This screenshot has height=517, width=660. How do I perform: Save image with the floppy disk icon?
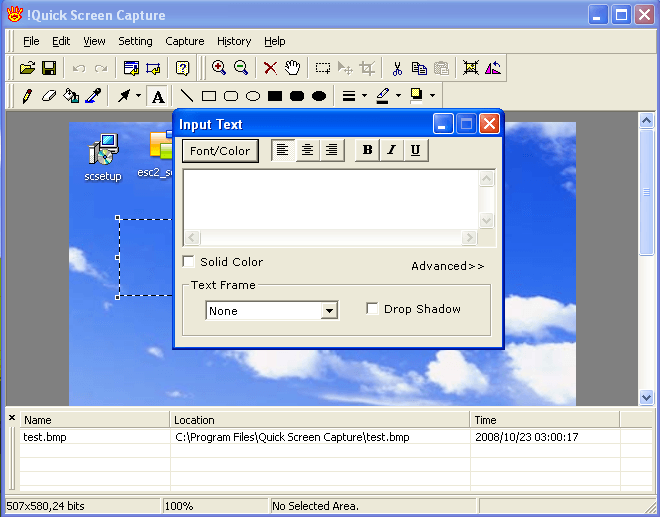tap(49, 68)
